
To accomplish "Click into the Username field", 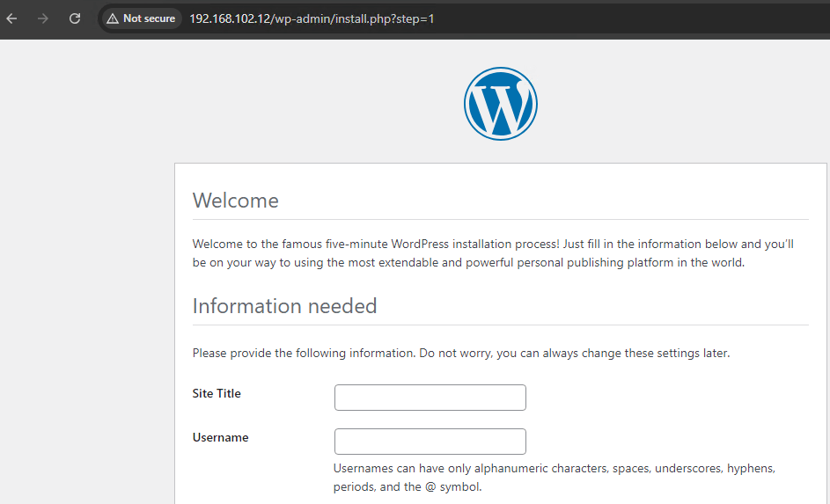I will point(430,442).
